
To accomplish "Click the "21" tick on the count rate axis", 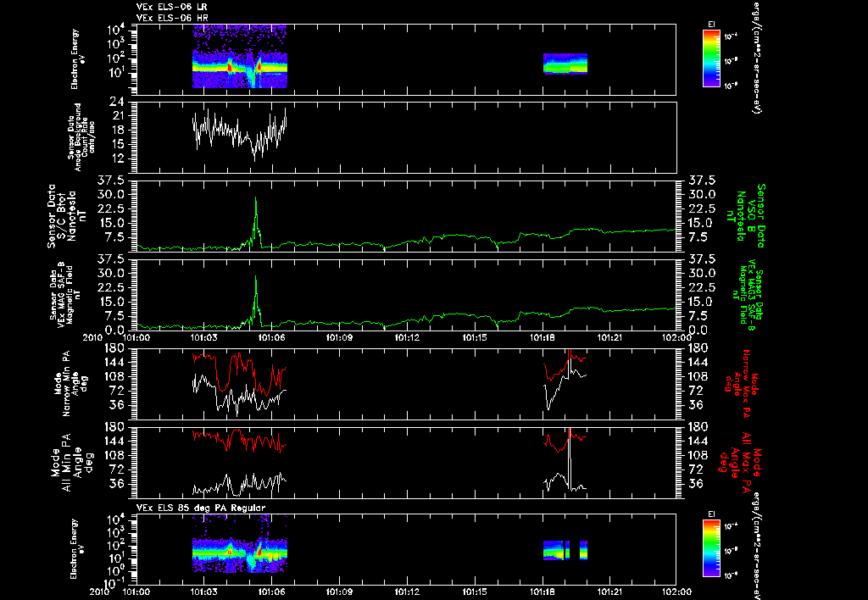I will (117, 116).
